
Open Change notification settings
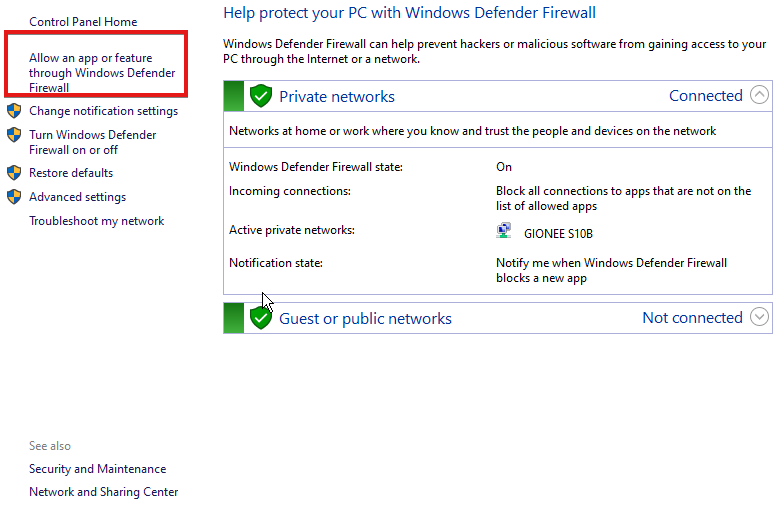coord(104,111)
